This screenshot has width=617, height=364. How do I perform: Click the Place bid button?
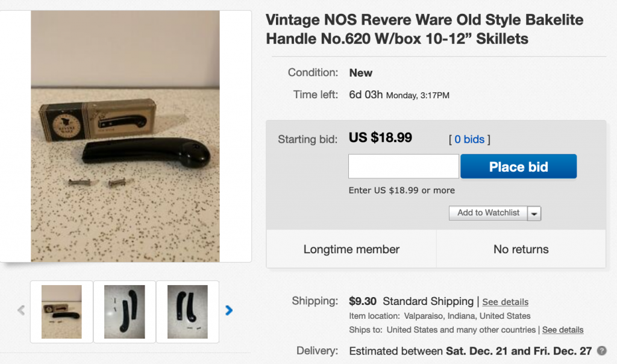pos(519,166)
